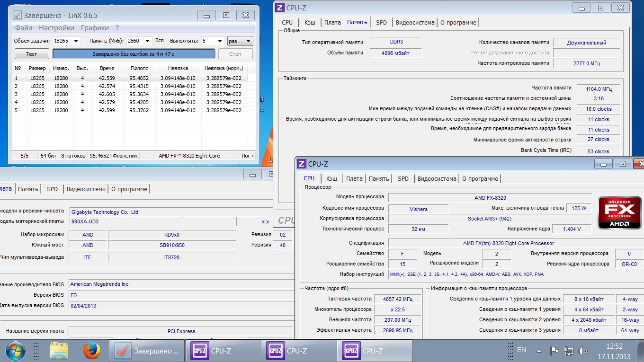This screenshot has width=644, height=362.
Task: Open the Кэш tab in the AMD FX-8320 CPU-Z window
Action: click(x=331, y=178)
